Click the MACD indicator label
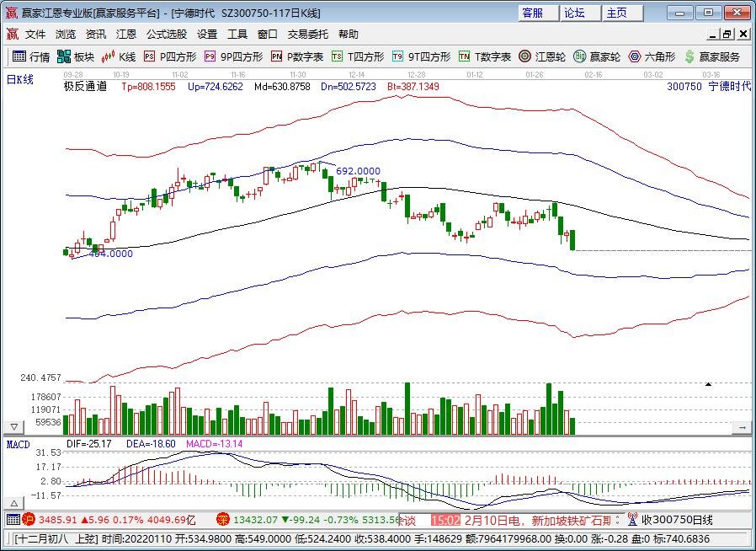 [x=18, y=444]
